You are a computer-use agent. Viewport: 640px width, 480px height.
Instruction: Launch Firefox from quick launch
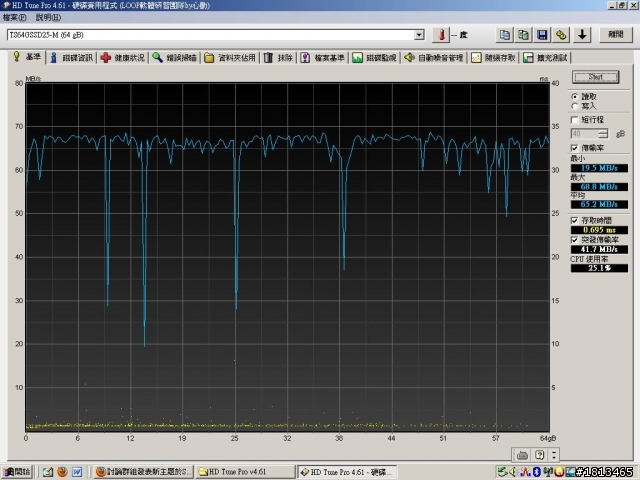click(x=62, y=472)
